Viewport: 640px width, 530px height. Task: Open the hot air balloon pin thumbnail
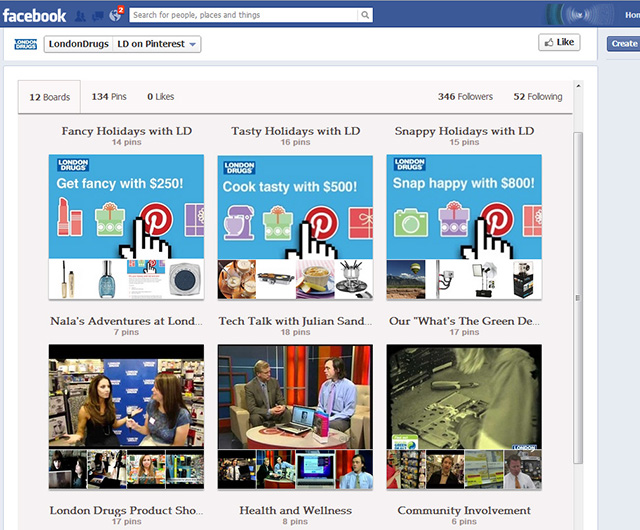pyautogui.click(x=406, y=280)
